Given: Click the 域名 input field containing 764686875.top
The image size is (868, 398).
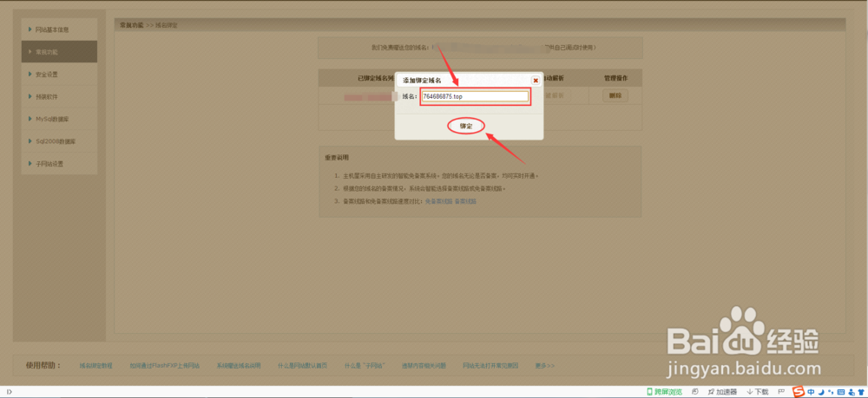Looking at the screenshot, I should click(x=475, y=96).
